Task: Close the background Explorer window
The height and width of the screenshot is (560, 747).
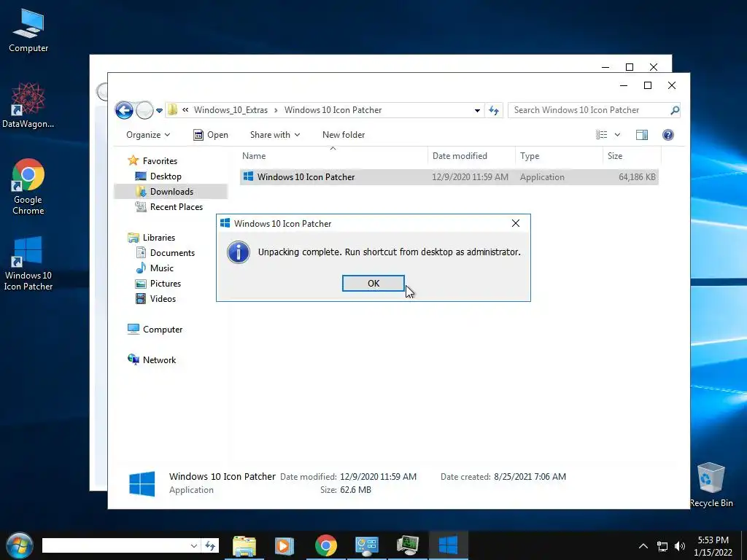Action: click(654, 67)
